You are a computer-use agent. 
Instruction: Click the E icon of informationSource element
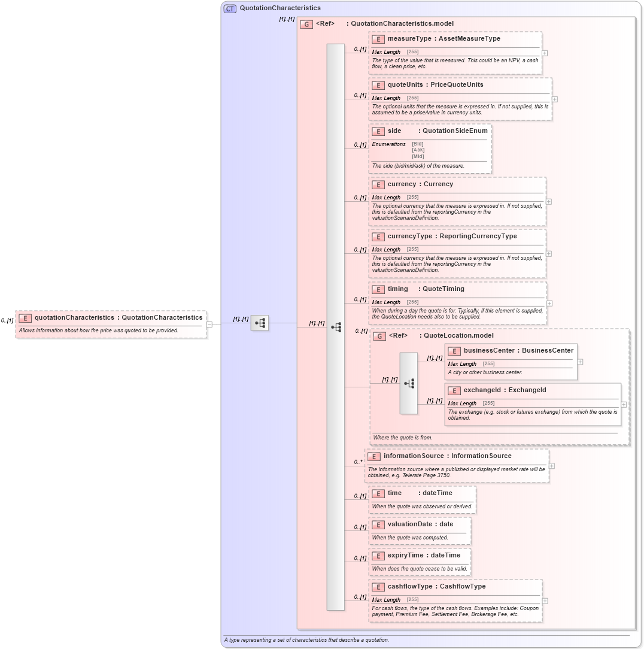pyautogui.click(x=374, y=457)
